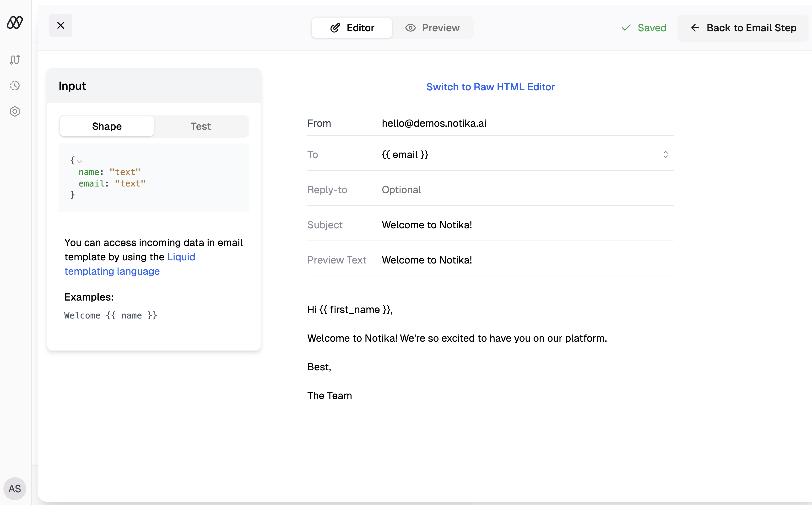Click Switch to Raw HTML Editor
Screen dimensions: 812x505
pos(490,87)
